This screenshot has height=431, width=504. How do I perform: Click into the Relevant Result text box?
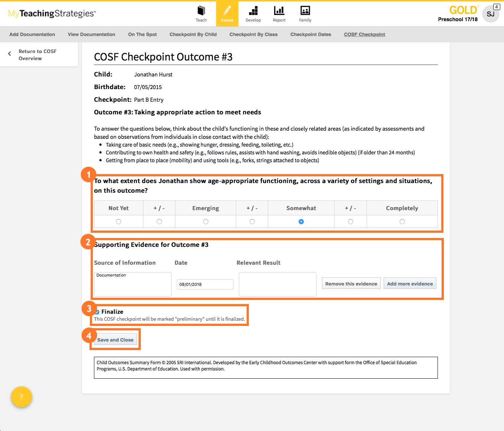pos(277,284)
